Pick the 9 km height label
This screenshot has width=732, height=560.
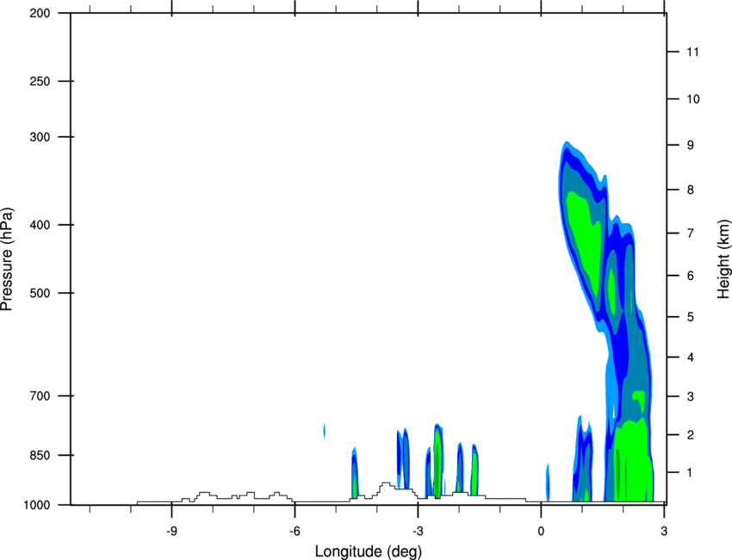pyautogui.click(x=691, y=146)
